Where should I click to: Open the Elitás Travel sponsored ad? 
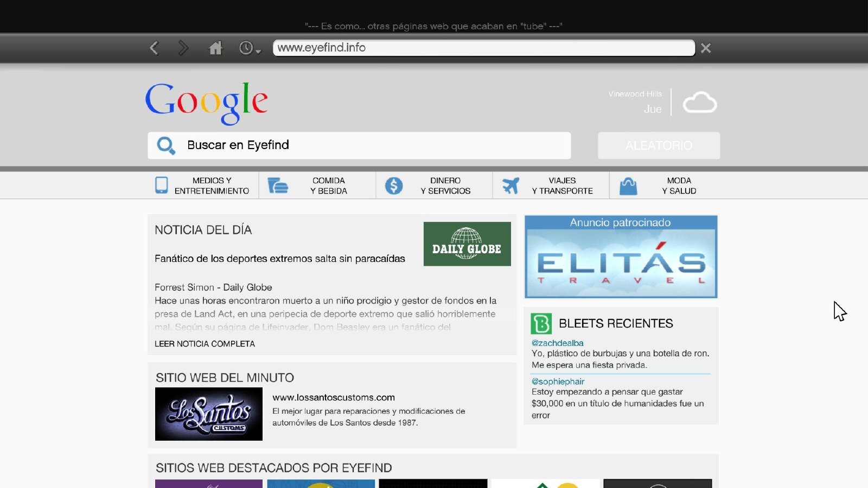coord(621,258)
